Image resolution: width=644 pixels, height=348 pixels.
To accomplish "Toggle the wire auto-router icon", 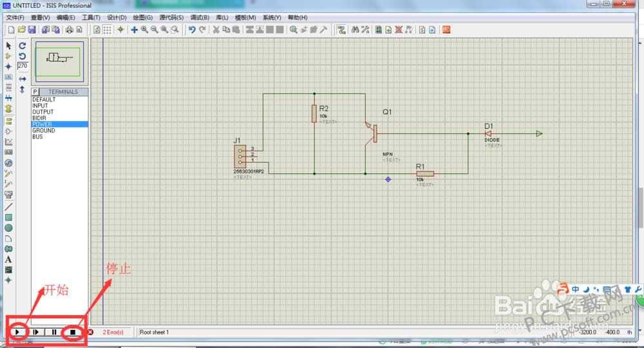I will (341, 30).
